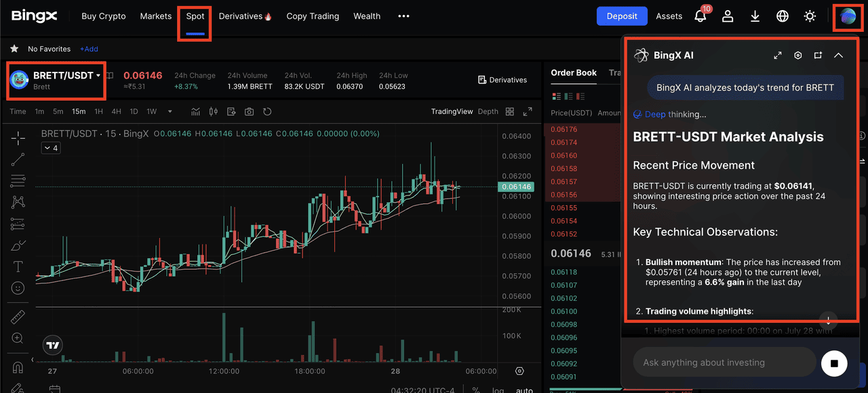This screenshot has height=393, width=868.
Task: Open the emoji sticker tool
Action: [x=18, y=288]
